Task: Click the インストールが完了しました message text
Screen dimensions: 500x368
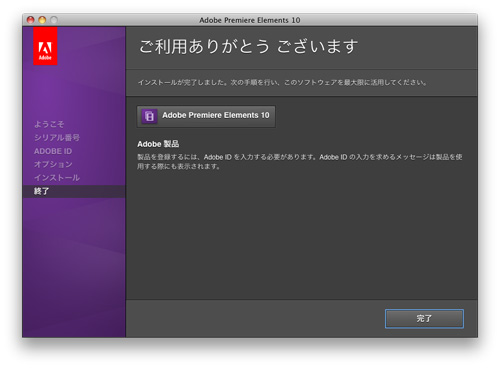Action: (282, 82)
